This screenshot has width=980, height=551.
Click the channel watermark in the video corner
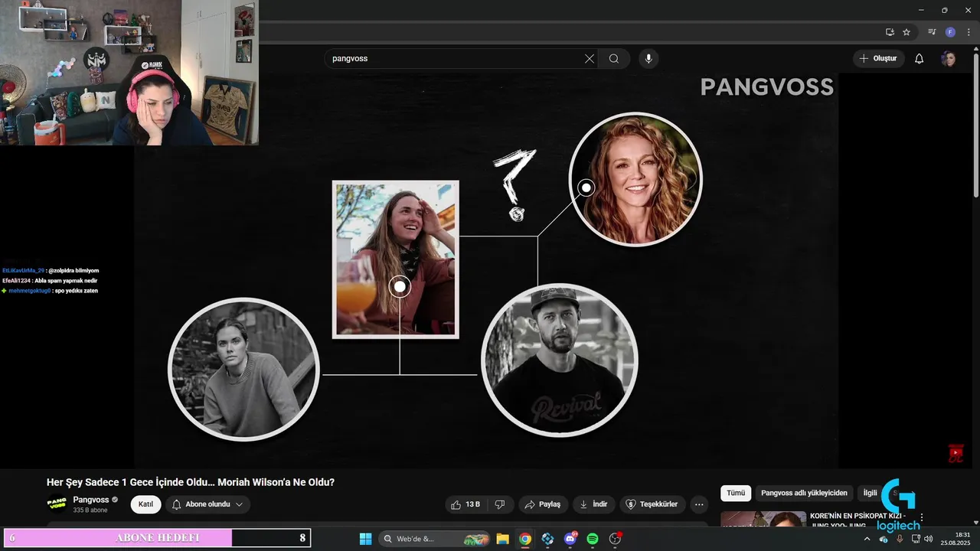[955, 453]
